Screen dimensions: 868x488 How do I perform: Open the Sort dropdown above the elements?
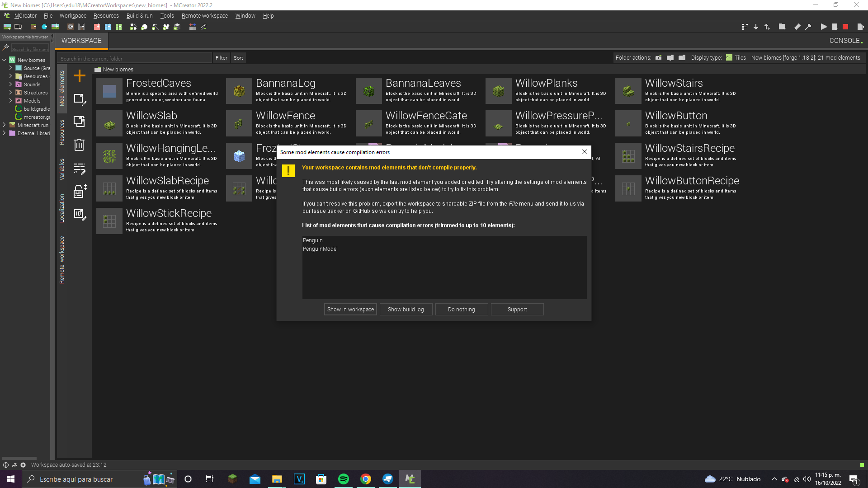click(238, 58)
